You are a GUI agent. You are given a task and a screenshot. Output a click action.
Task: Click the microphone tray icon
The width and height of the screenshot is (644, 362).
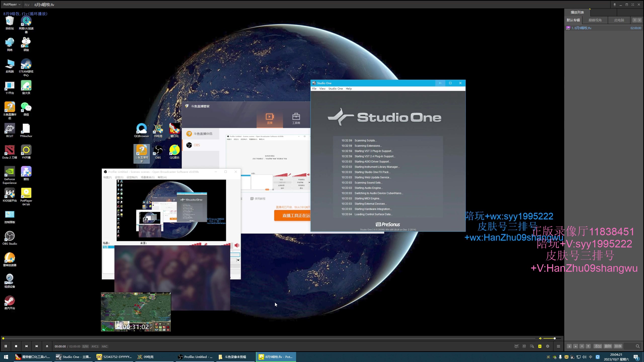click(560, 357)
